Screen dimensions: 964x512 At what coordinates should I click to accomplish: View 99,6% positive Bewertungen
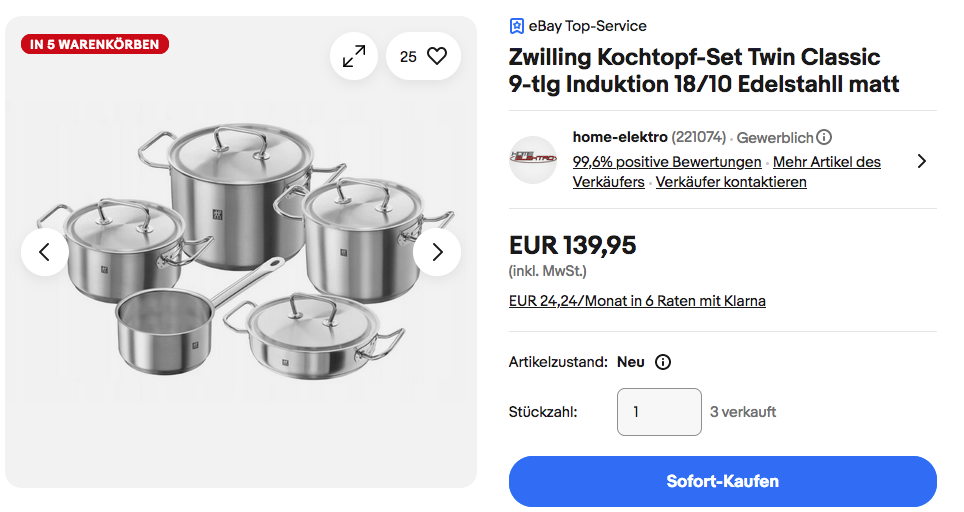point(667,162)
